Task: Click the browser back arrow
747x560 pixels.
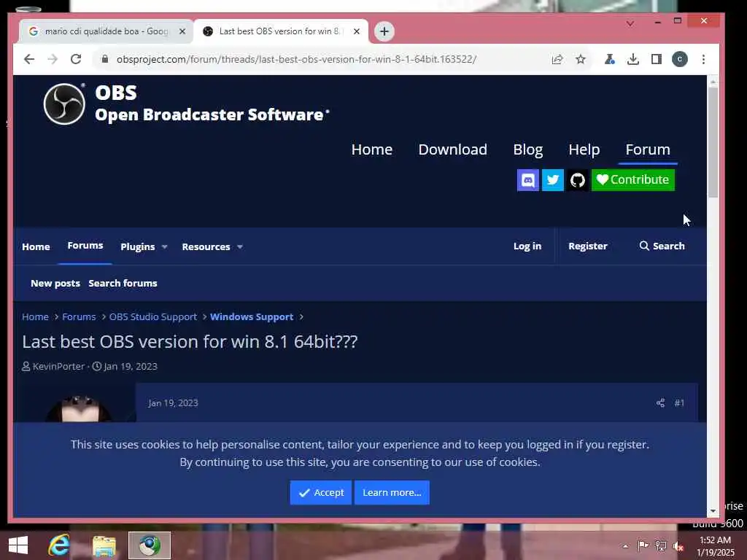Action: [29, 59]
